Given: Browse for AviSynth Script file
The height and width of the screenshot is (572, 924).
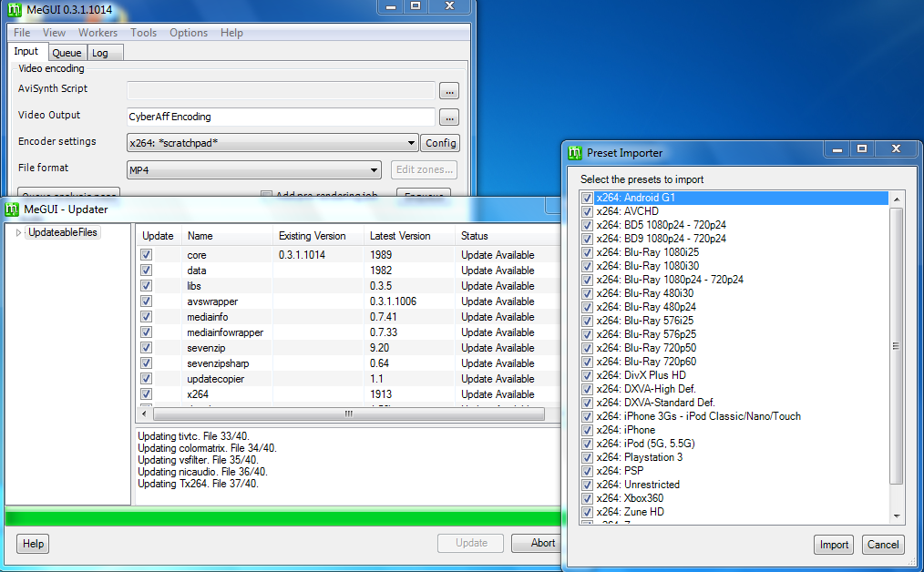Looking at the screenshot, I should tap(448, 90).
